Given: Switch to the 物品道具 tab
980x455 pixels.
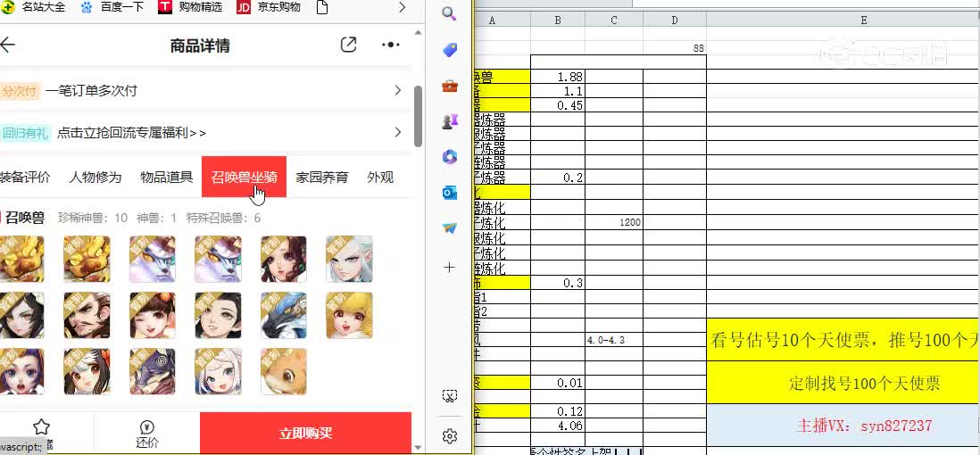Looking at the screenshot, I should 166,178.
